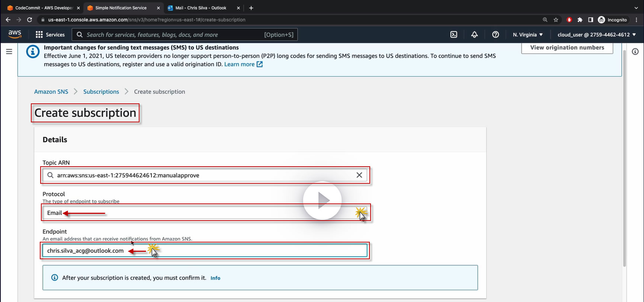This screenshot has width=644, height=302.
Task: Close the Outlook Mail tab
Action: pos(238,8)
